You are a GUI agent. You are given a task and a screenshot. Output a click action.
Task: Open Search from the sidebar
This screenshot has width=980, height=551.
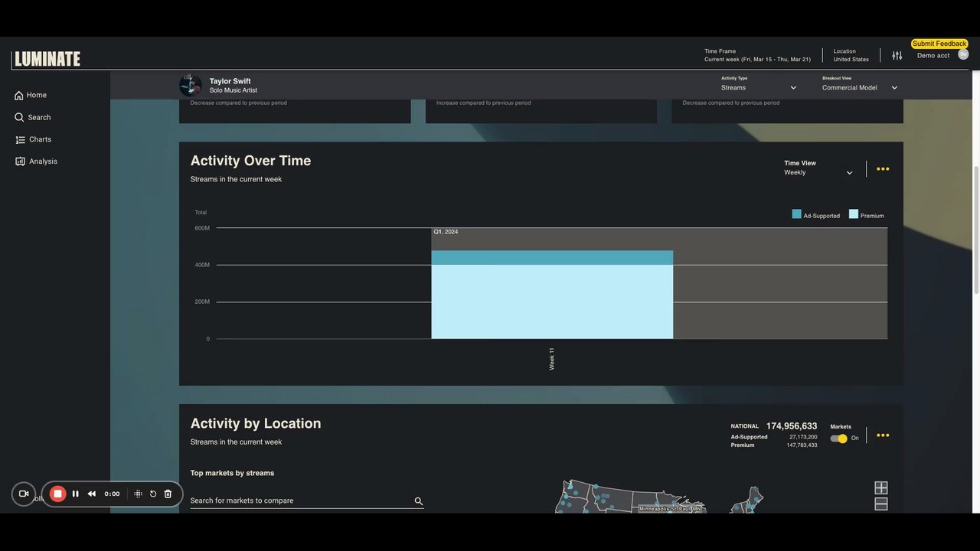[39, 118]
